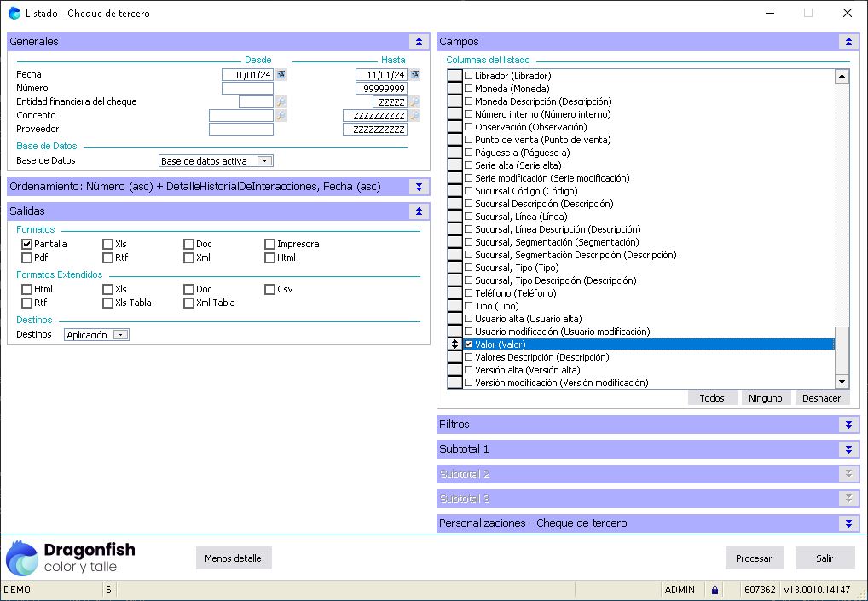868x601 pixels.
Task: Select the "Páguese a (Páguese a)" row
Action: pyautogui.click(x=648, y=153)
